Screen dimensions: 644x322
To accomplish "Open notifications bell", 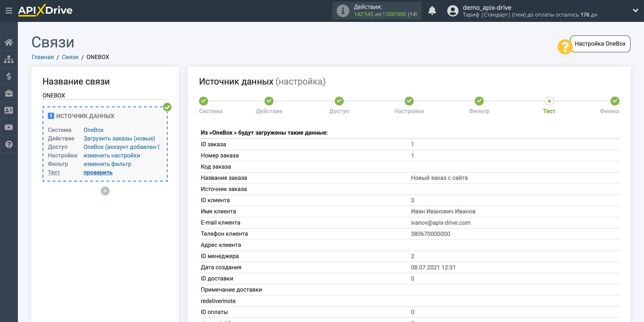I will click(432, 11).
